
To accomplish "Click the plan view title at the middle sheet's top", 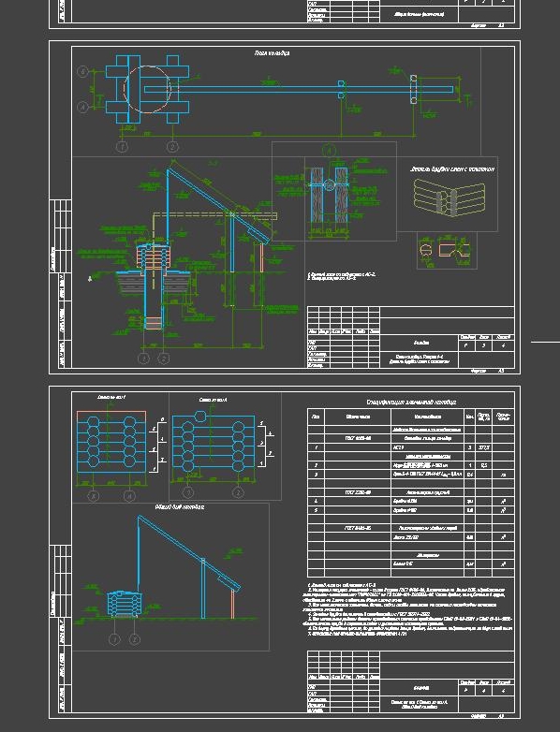I will pos(272,53).
